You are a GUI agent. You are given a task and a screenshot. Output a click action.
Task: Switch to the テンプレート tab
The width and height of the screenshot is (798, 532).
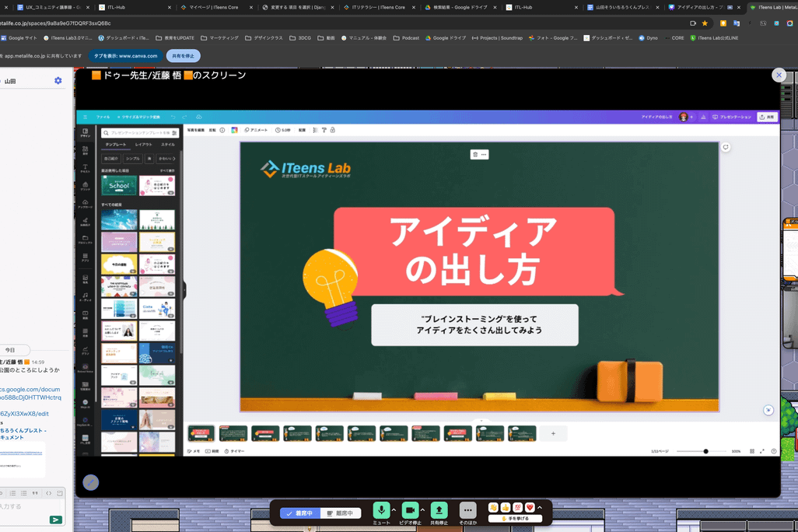116,145
